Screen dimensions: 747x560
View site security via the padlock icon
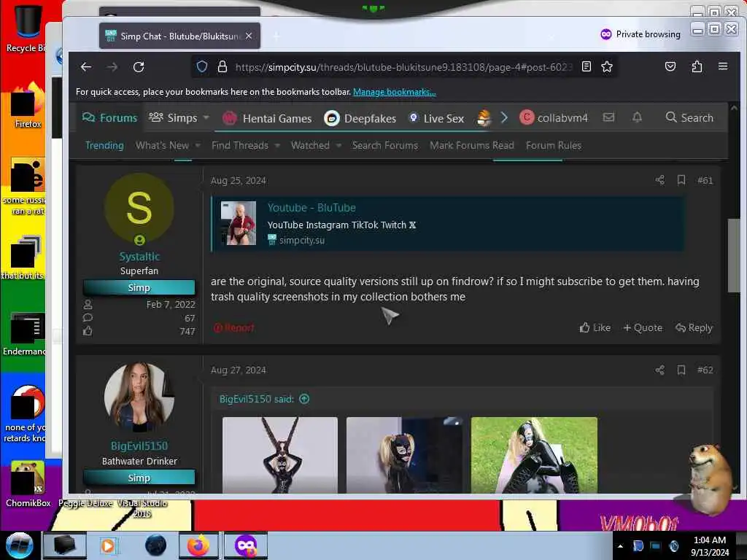tap(222, 66)
